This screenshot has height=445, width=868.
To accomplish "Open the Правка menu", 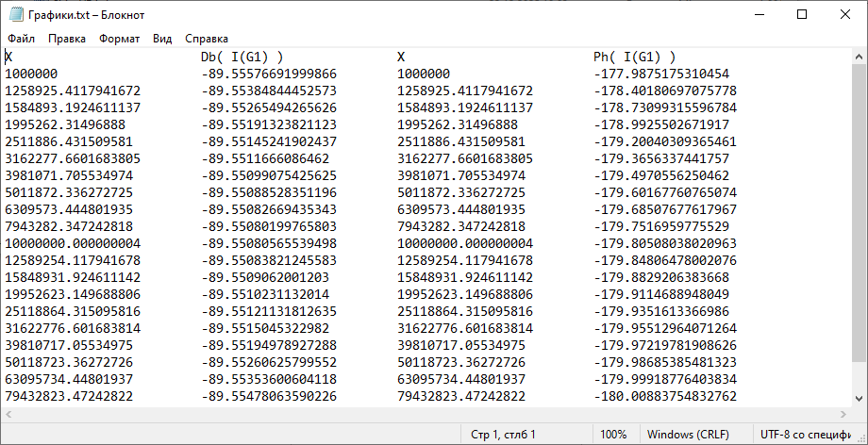I will click(66, 39).
